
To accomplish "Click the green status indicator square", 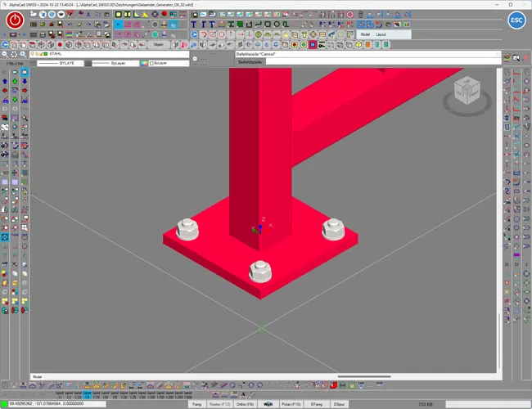I will (x=4, y=404).
